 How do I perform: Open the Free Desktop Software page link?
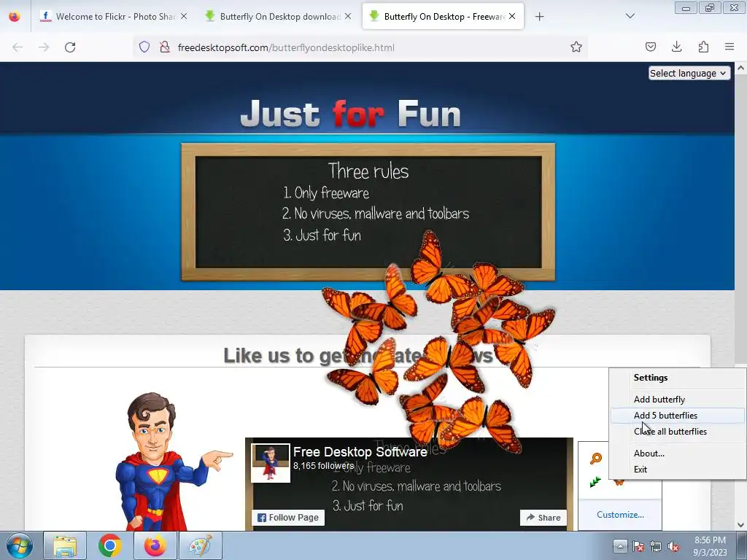[x=360, y=452]
